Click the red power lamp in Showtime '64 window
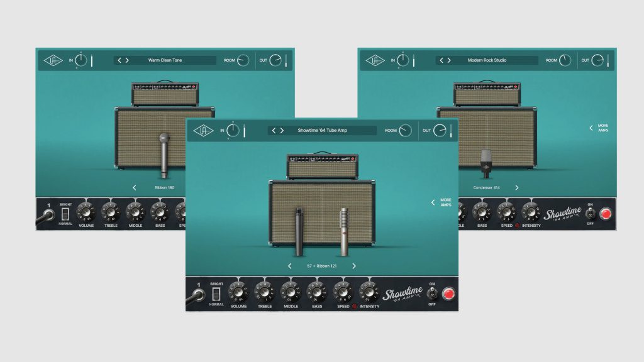 (x=448, y=293)
